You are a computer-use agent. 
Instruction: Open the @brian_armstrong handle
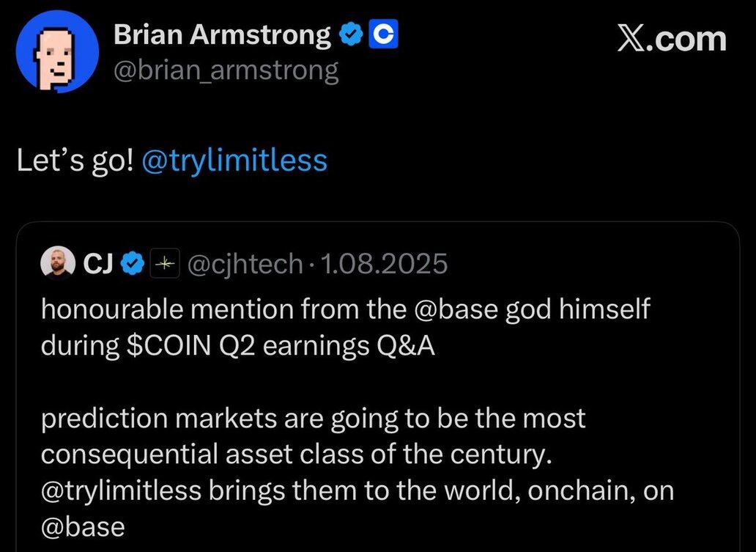coord(226,70)
